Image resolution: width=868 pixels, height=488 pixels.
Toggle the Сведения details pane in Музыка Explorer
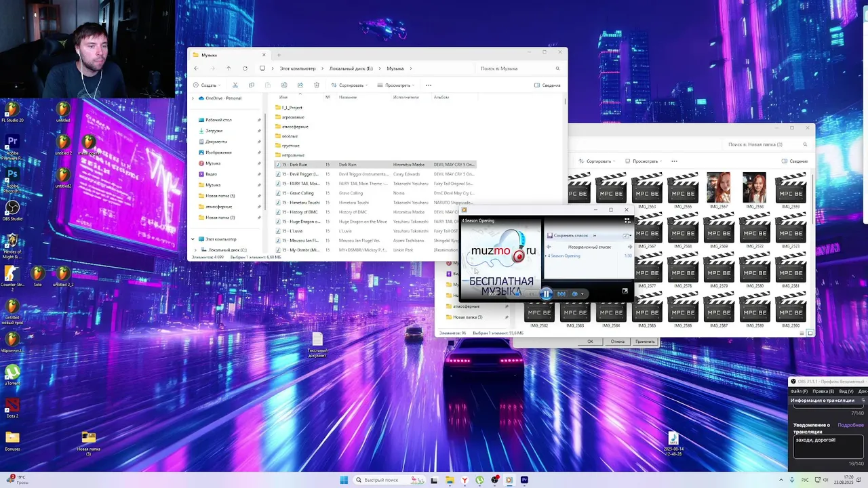(x=547, y=85)
